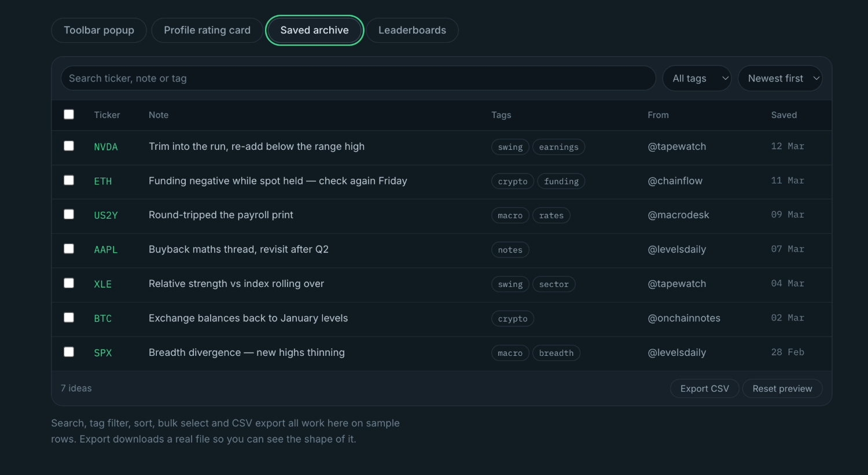Click the SPX ticker symbol
868x475 pixels.
(103, 353)
